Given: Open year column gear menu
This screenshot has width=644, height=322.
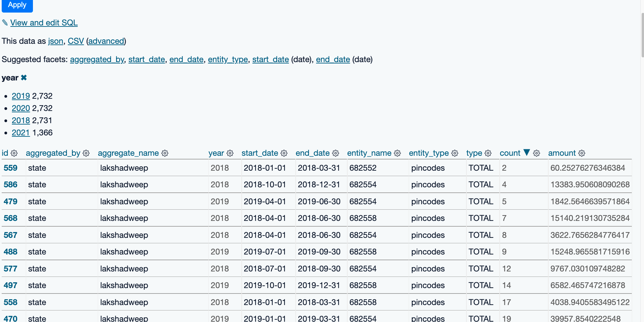Looking at the screenshot, I should (x=230, y=153).
